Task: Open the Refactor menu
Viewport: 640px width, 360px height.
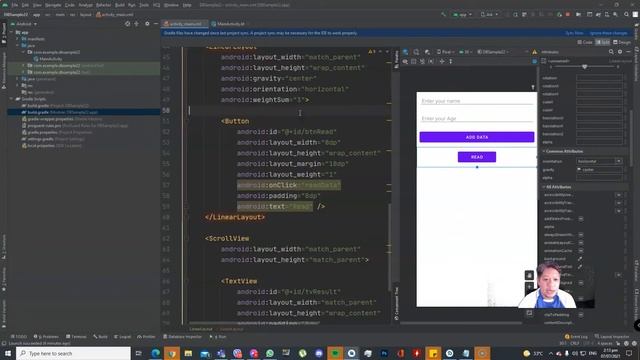Action: [x=104, y=5]
